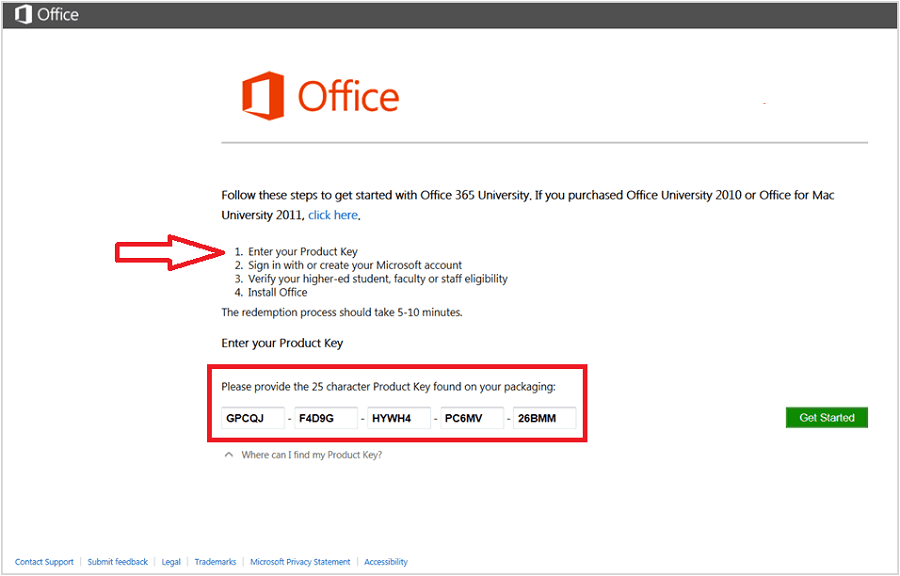
Task: Click the Accessibility link in the footer
Action: coord(385,562)
